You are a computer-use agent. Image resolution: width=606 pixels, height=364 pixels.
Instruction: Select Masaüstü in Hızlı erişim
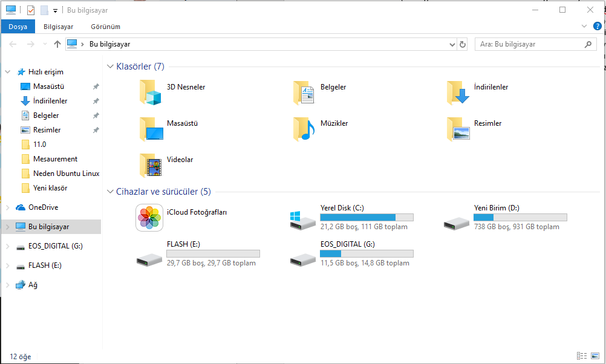coord(49,86)
